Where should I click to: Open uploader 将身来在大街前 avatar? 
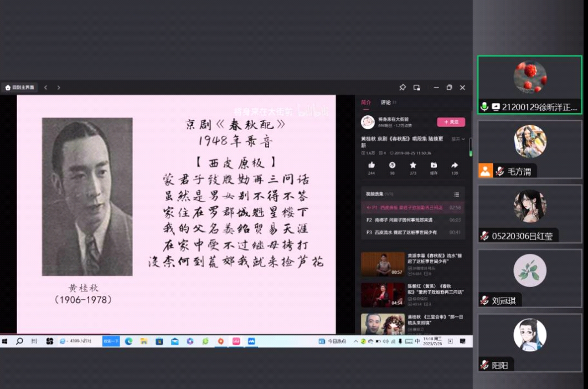[x=368, y=122]
